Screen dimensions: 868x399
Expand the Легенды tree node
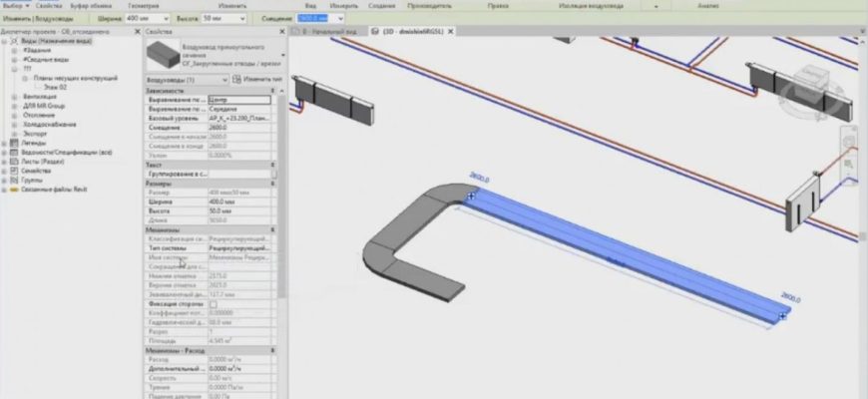[4, 143]
